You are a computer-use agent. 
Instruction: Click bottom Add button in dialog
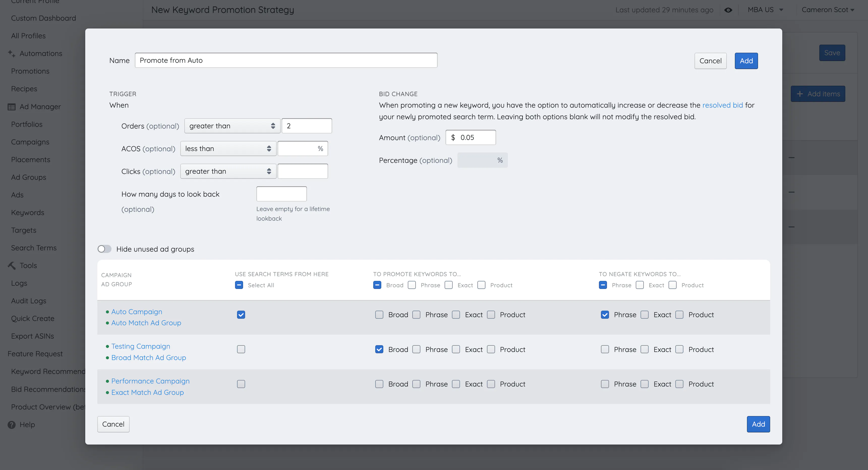pos(758,424)
